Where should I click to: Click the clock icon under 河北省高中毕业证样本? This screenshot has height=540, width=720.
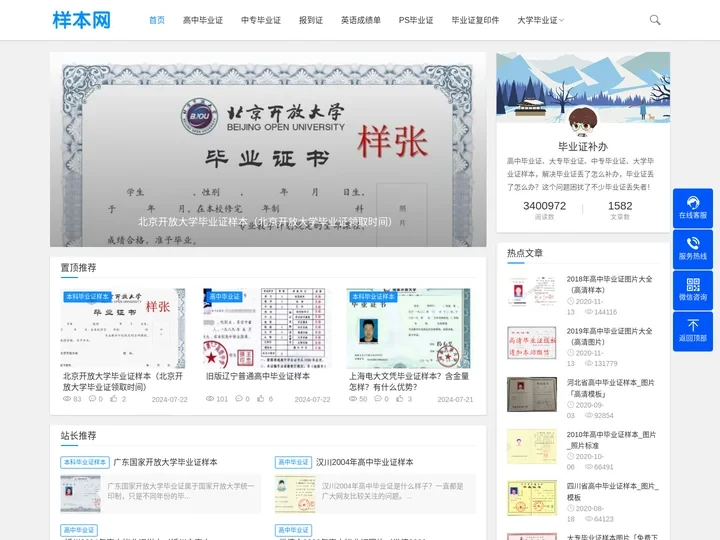[570, 405]
